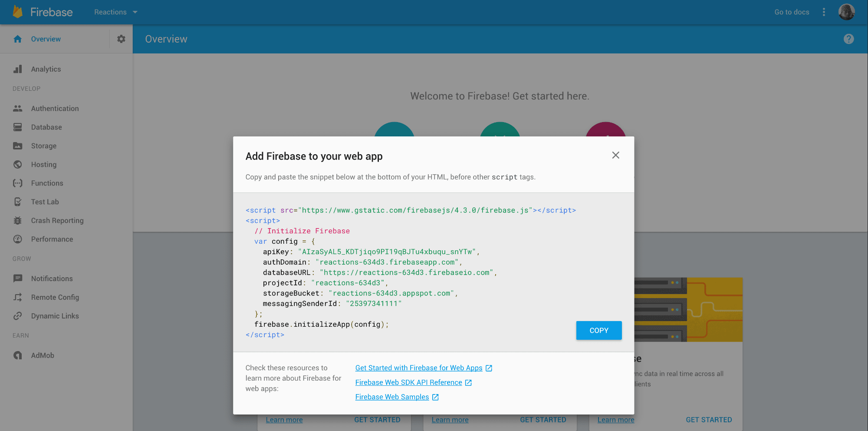868x431 pixels.
Task: Click external-link icon beside SDK API Reference
Action: coord(468,382)
